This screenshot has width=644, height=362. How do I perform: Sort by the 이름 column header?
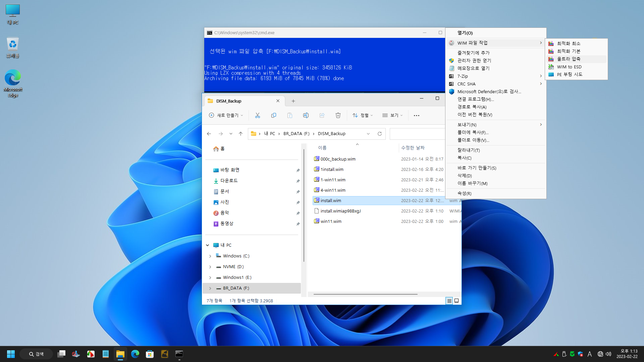click(322, 148)
